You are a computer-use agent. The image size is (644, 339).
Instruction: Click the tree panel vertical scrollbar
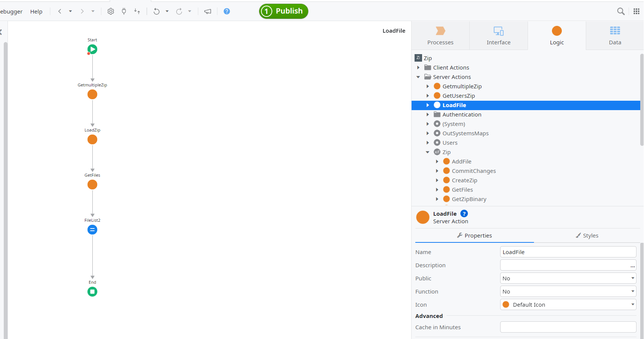tap(642, 100)
